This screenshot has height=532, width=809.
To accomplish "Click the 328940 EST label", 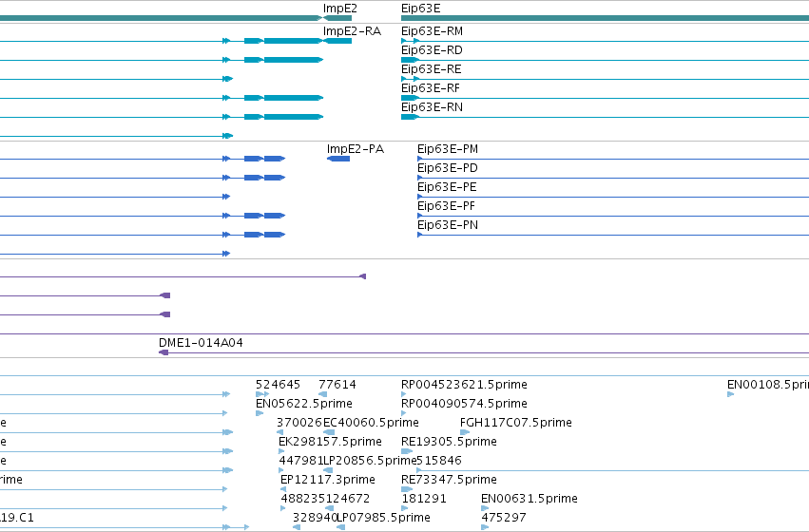I will tap(315, 518).
